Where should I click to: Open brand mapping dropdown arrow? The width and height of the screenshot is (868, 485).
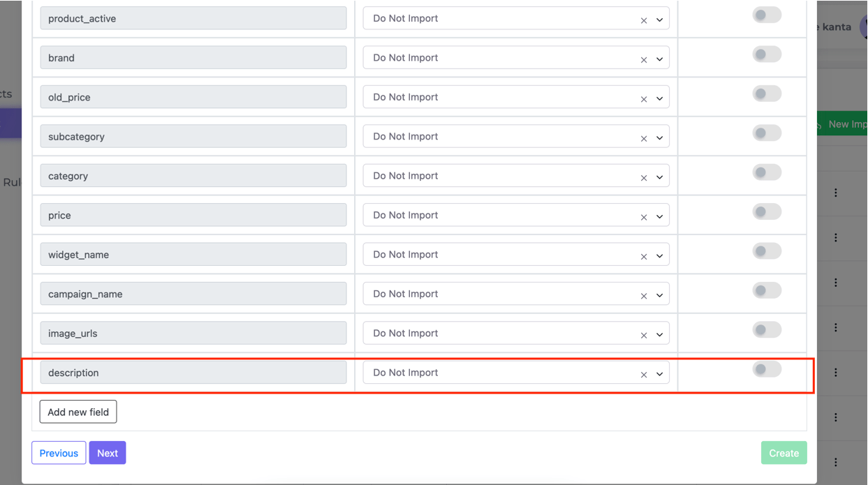(659, 59)
